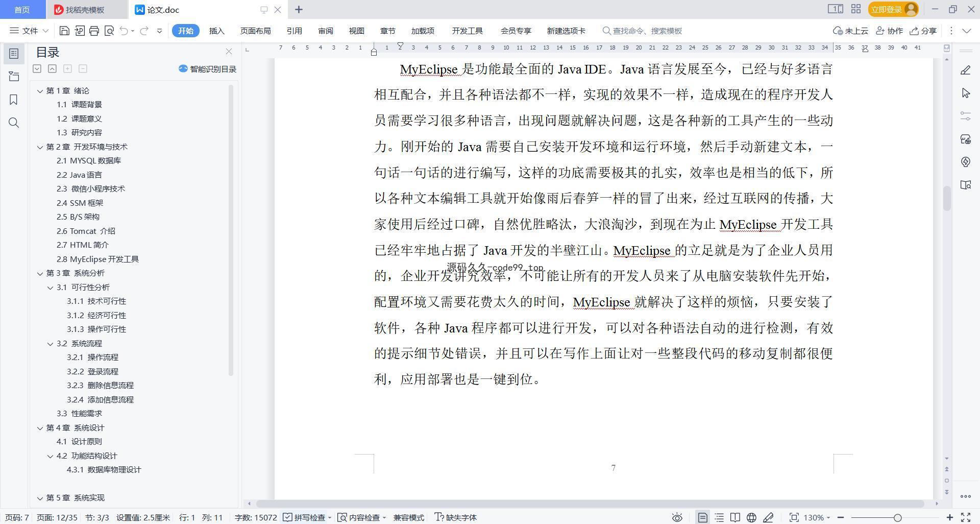This screenshot has height=524, width=980.
Task: Open Print Preview icon
Action: [x=109, y=31]
